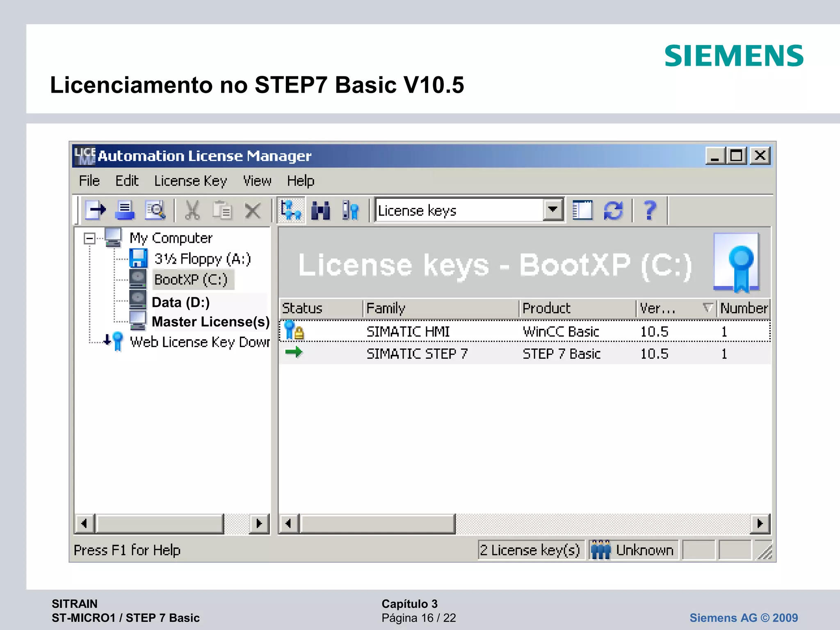This screenshot has width=840, height=630.
Task: Open the License Key menu
Action: (191, 181)
